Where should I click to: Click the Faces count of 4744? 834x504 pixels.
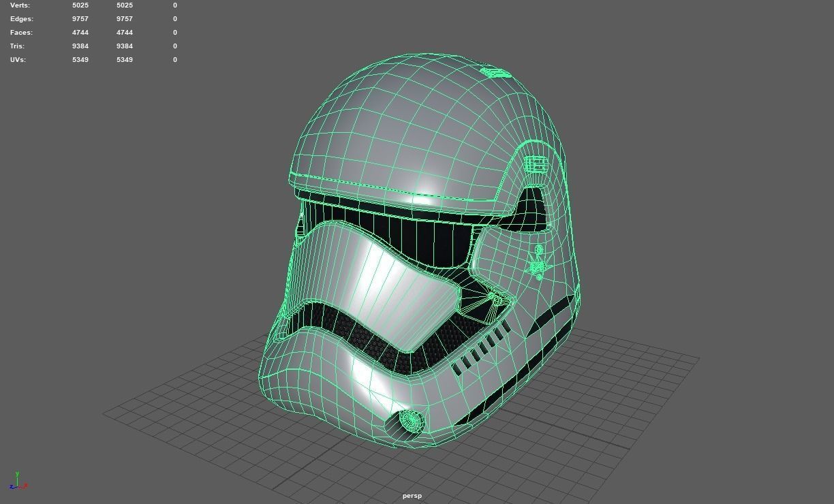[80, 32]
